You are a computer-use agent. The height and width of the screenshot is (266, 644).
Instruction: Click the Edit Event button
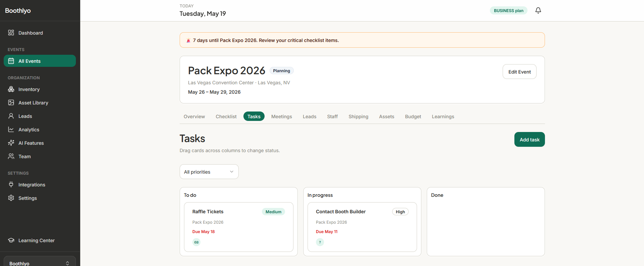(x=519, y=72)
